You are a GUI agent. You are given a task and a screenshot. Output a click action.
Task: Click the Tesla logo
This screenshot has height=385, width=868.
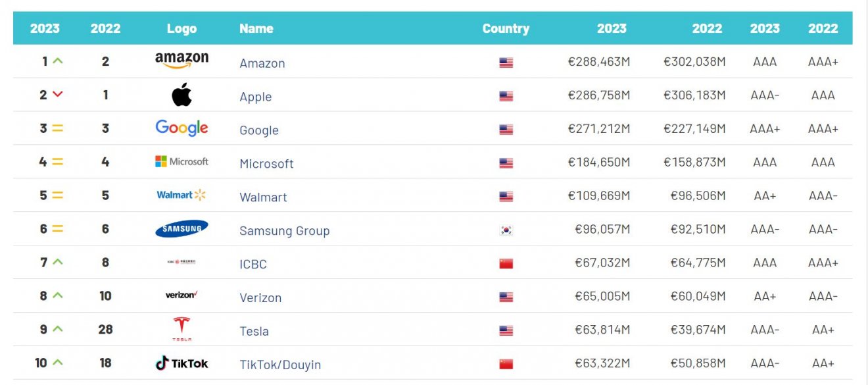click(181, 328)
